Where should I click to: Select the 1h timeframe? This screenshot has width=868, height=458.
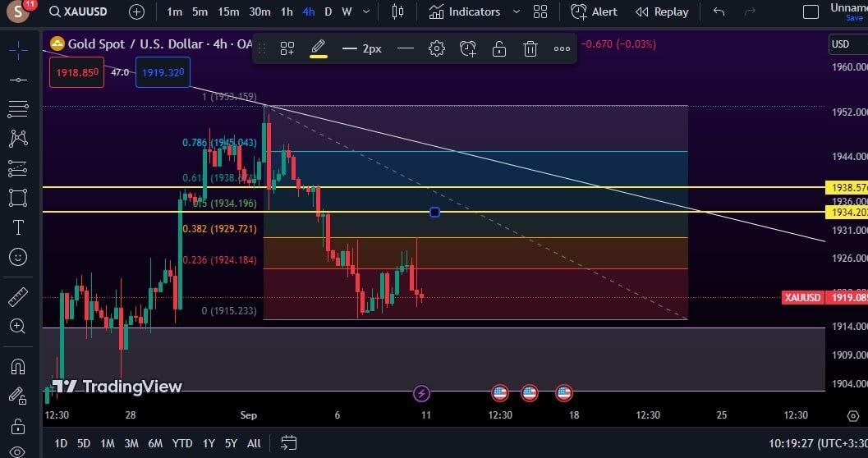click(287, 11)
